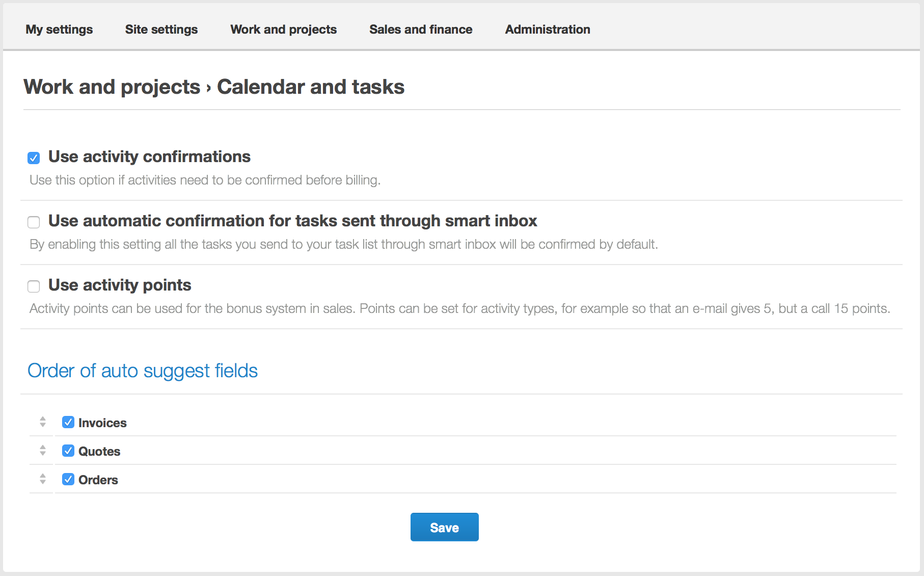Viewport: 924px width, 576px height.
Task: Open the My settings menu
Action: pyautogui.click(x=59, y=30)
